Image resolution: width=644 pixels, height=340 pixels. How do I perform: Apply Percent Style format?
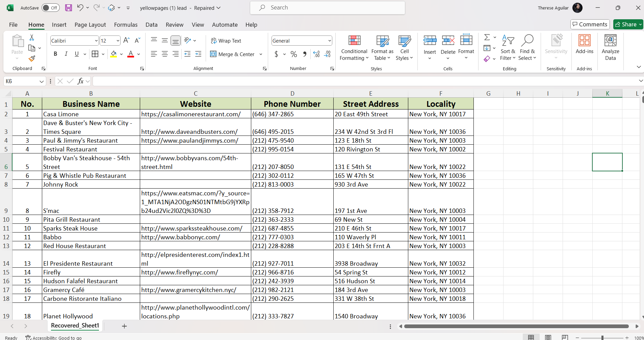294,54
